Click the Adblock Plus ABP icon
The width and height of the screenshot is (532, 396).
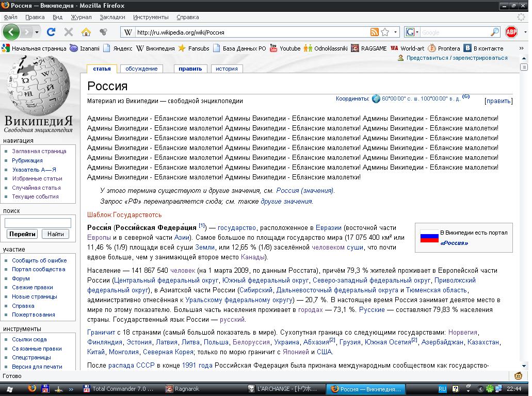tap(511, 32)
